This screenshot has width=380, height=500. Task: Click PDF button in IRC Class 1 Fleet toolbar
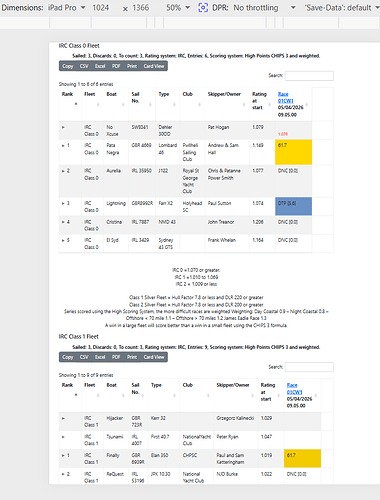pyautogui.click(x=116, y=357)
